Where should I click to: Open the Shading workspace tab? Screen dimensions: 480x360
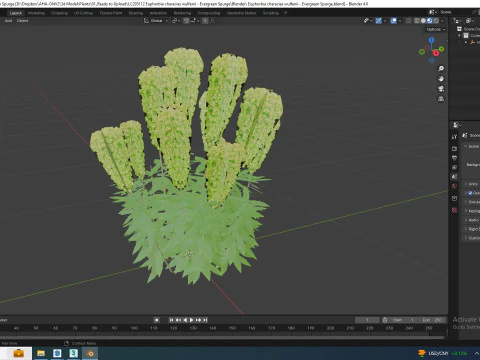pos(136,13)
